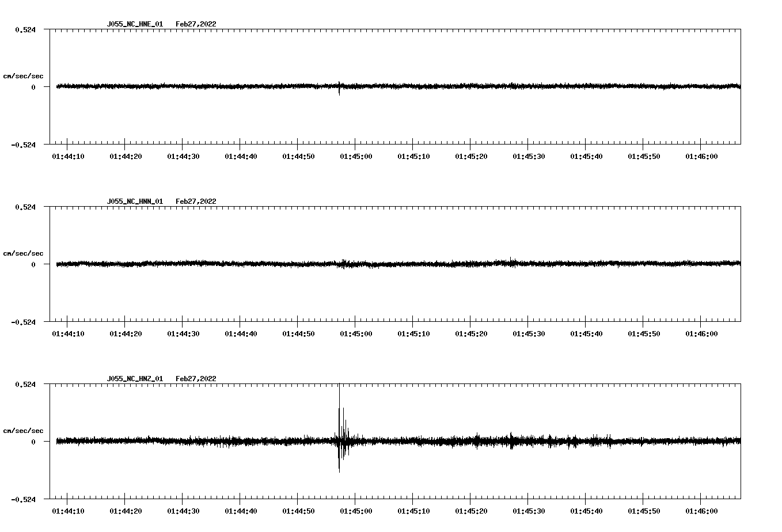Click the -0.524 lower limit on HNE axis

(23, 145)
